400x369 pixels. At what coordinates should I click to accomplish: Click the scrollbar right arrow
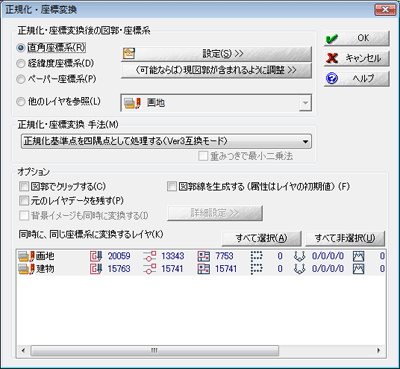pyautogui.click(x=379, y=351)
